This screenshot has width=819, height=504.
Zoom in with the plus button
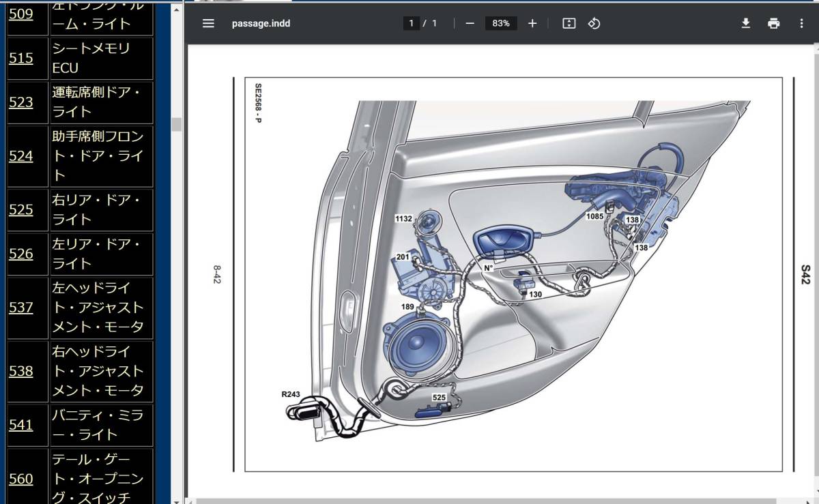[x=532, y=23]
